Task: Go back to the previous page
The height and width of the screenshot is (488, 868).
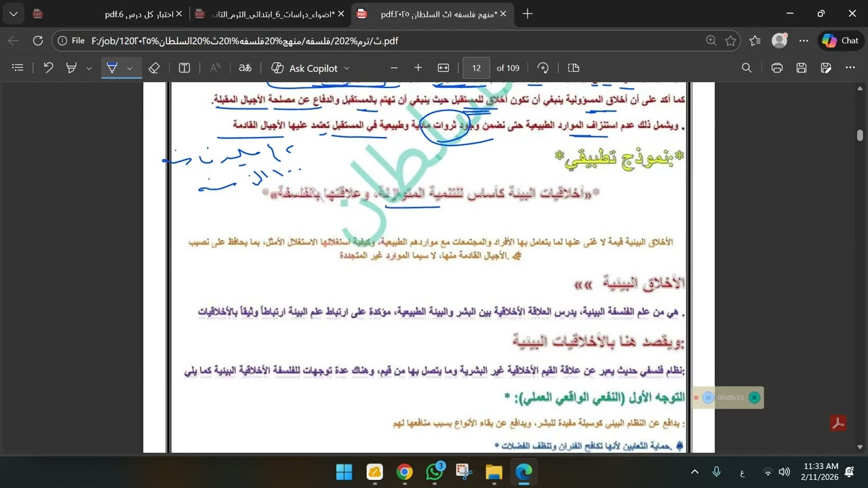Action: click(14, 41)
